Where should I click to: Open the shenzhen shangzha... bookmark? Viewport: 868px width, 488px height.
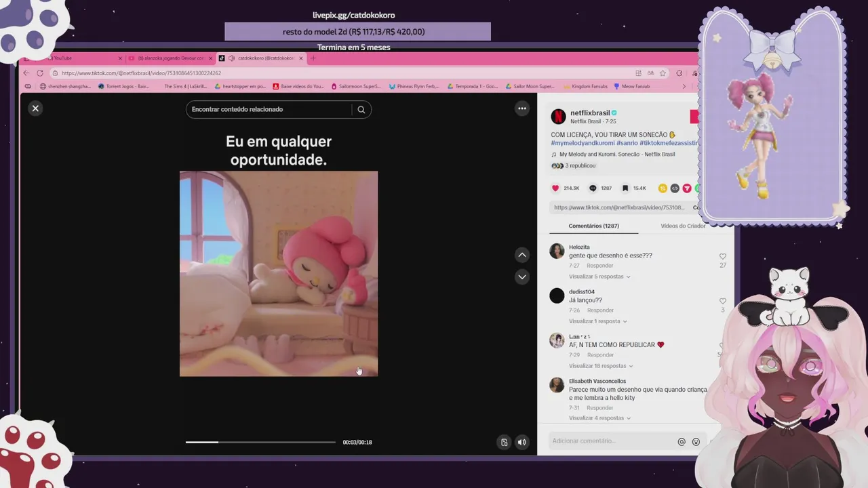coord(65,86)
